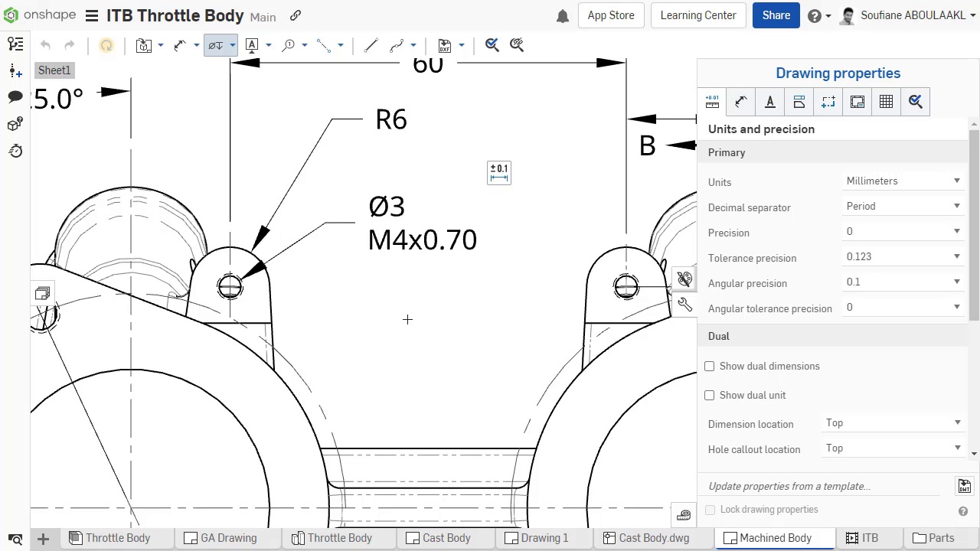Click the DXF export toolbar icon

click(x=444, y=46)
